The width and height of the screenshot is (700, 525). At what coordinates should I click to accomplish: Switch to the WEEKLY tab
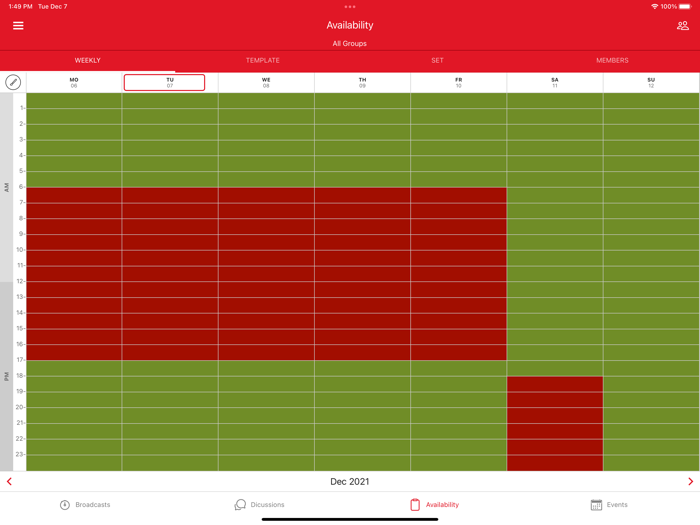coord(88,60)
